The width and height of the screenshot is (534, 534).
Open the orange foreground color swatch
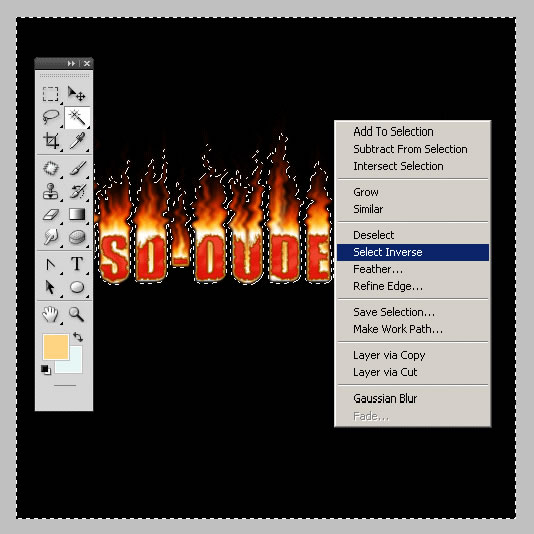click(56, 347)
